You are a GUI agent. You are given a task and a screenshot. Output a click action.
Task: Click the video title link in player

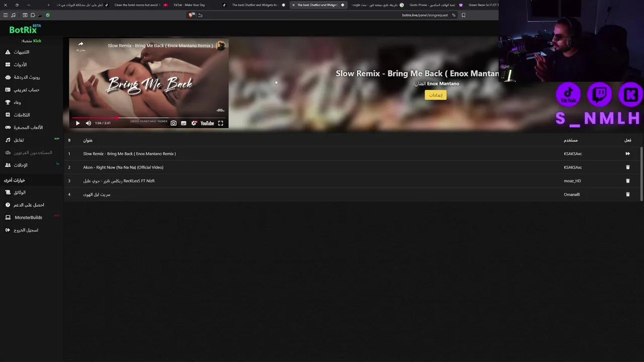tap(160, 46)
